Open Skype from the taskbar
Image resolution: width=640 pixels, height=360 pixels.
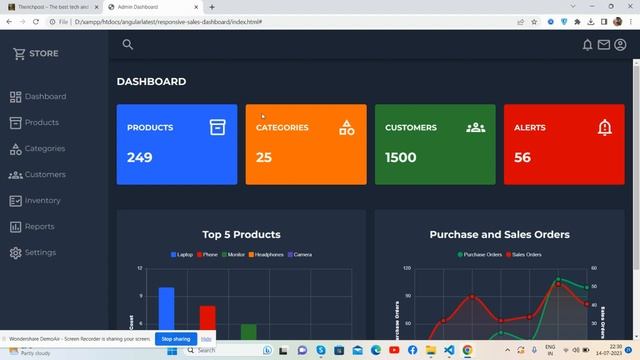point(321,350)
